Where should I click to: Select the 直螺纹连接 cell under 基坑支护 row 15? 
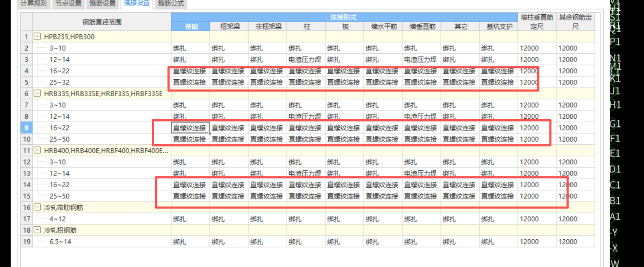pyautogui.click(x=498, y=196)
